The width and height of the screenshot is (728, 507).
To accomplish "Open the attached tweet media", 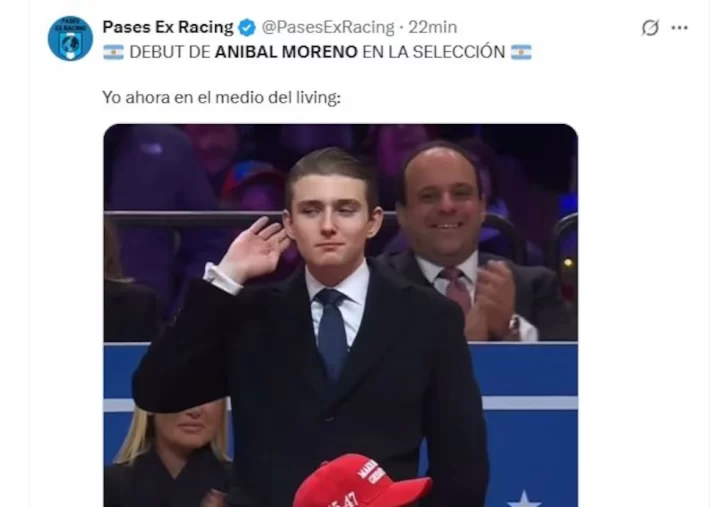I will point(340,315).
